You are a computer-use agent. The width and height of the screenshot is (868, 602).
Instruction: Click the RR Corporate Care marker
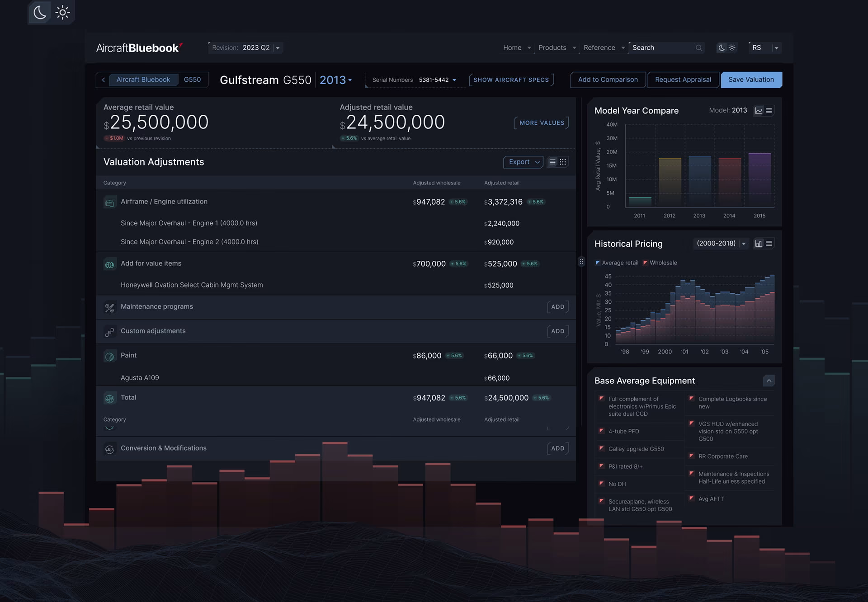pyautogui.click(x=691, y=456)
